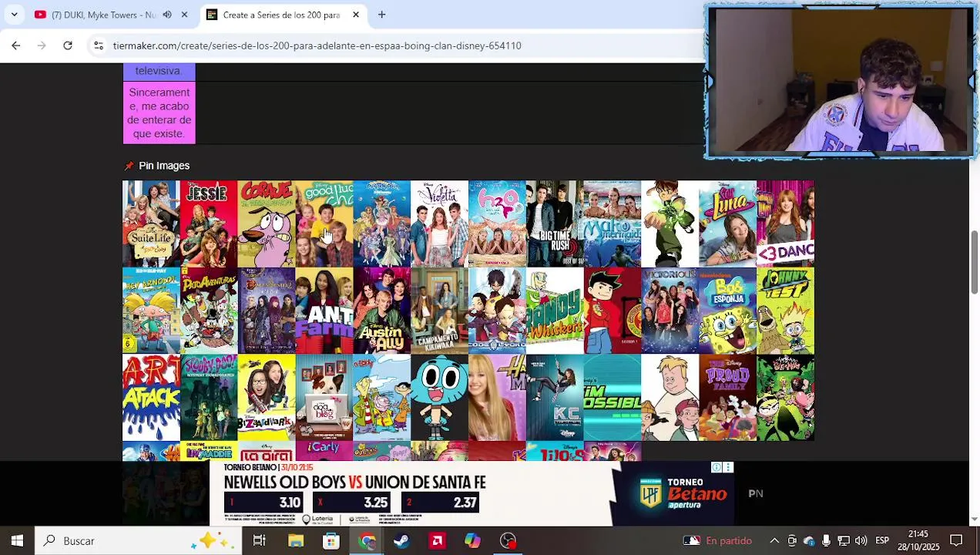Open Copilot from the taskbar
The height and width of the screenshot is (555, 980).
coord(472,541)
